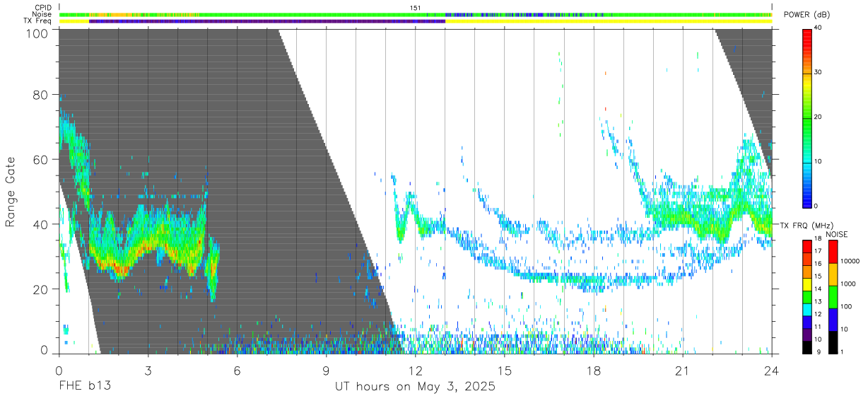Click the noise scale value 1000

[x=848, y=284]
